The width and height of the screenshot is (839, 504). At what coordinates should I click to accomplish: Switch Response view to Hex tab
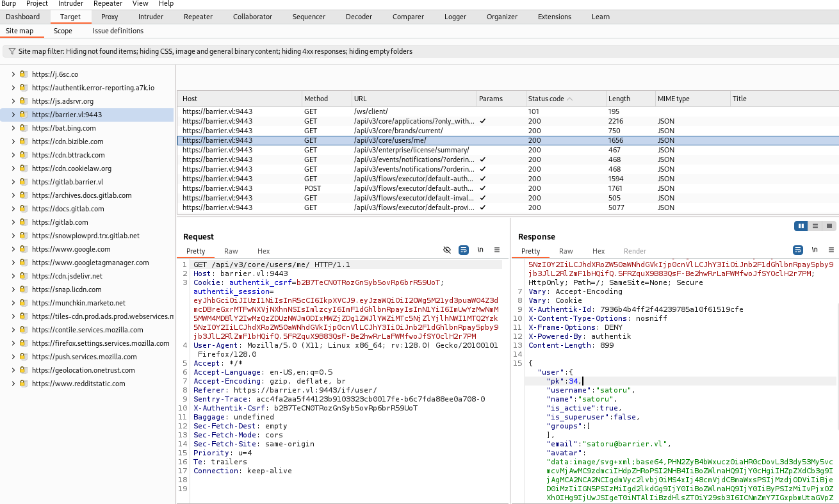coord(598,251)
